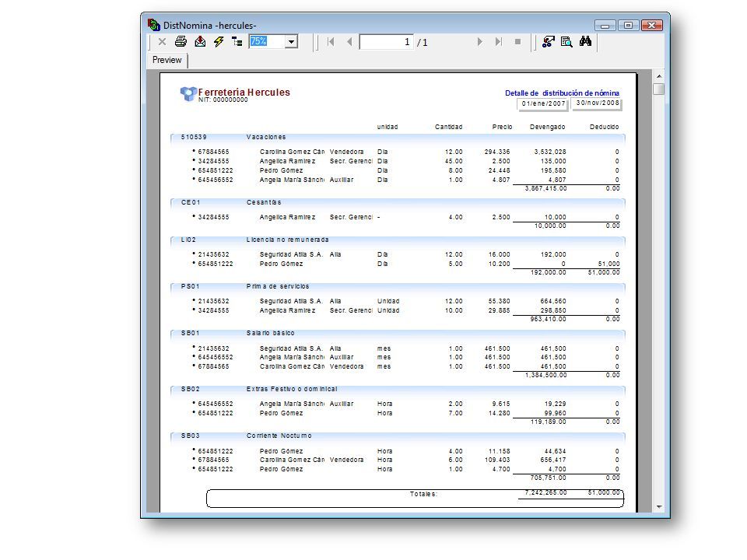Click group header PS01 Prima de servicios
Image resolution: width=747 pixels, height=560 pixels.
coord(398,286)
